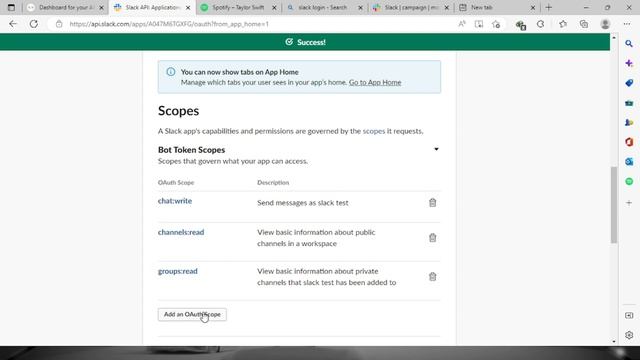Switch to the Slack | campaign tab
This screenshot has width=640, height=360.
[x=406, y=7]
